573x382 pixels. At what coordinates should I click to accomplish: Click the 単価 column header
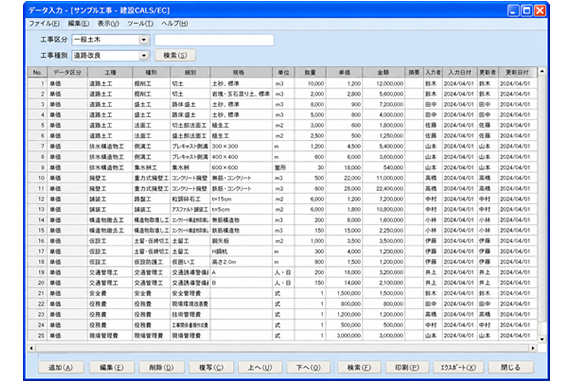[x=344, y=72]
